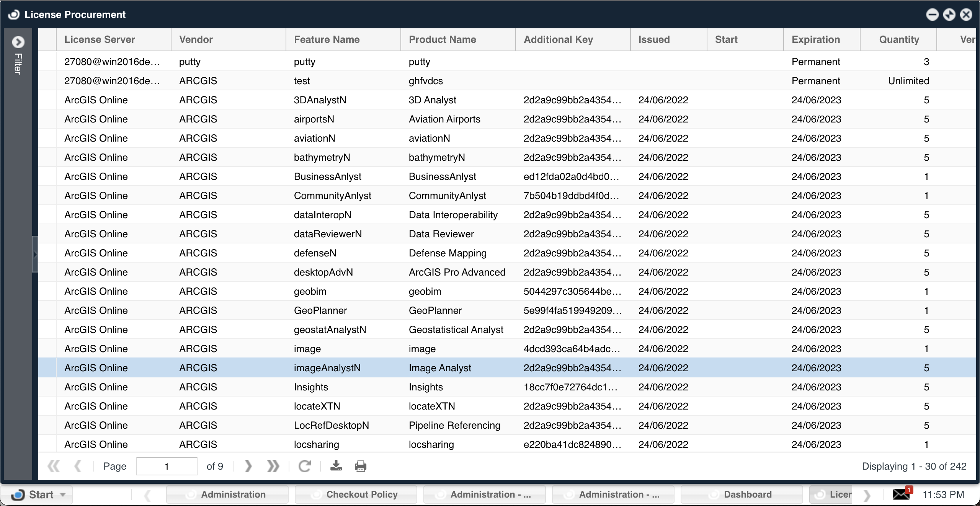Click the side splitter collapse handle

pos(35,254)
